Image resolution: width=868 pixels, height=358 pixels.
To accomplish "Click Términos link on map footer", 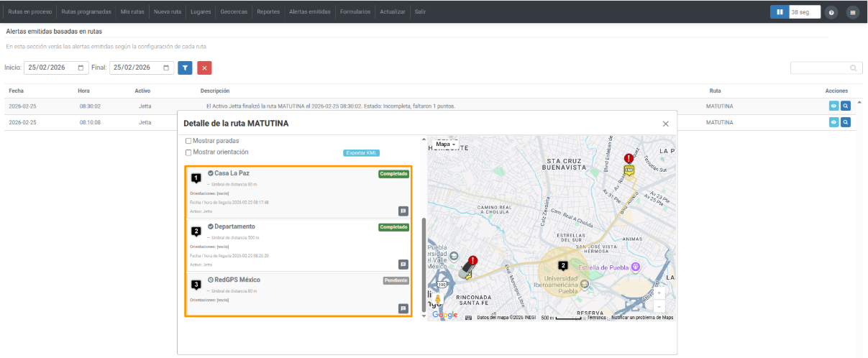I will tap(597, 317).
